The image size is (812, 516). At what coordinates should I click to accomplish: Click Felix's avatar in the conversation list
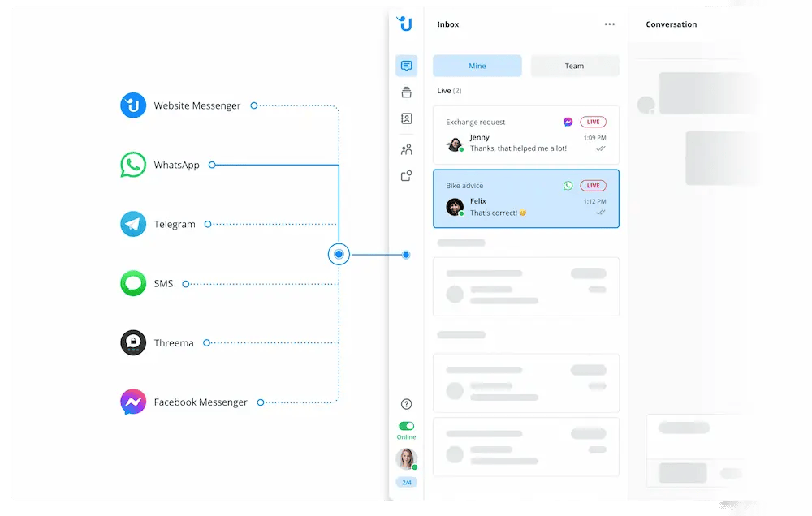pyautogui.click(x=455, y=207)
